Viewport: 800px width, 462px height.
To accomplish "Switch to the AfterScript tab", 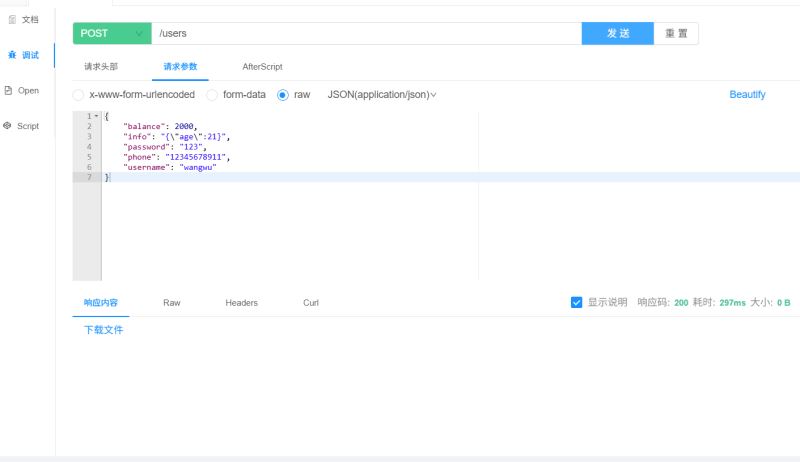I will (x=262, y=66).
